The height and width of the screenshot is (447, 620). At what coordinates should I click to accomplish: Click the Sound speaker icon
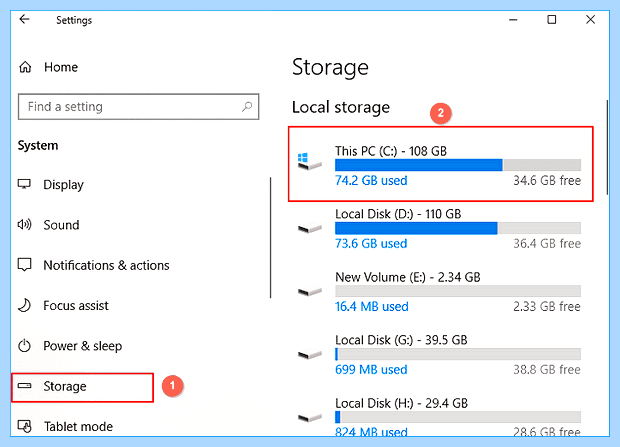(25, 225)
